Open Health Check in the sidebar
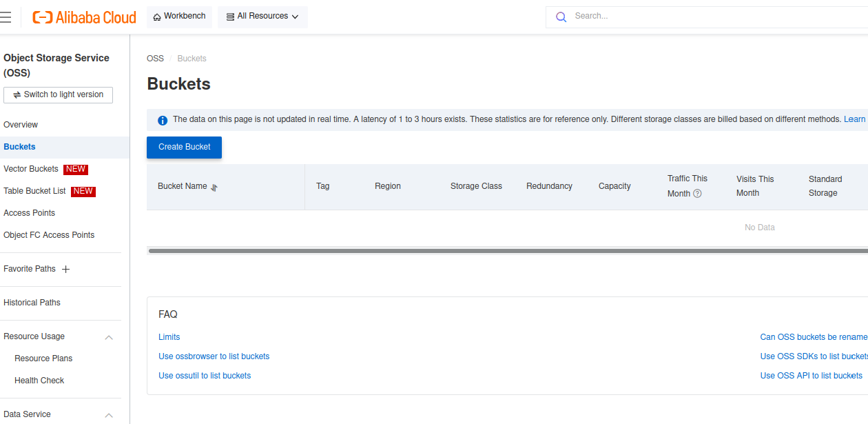 tap(39, 381)
